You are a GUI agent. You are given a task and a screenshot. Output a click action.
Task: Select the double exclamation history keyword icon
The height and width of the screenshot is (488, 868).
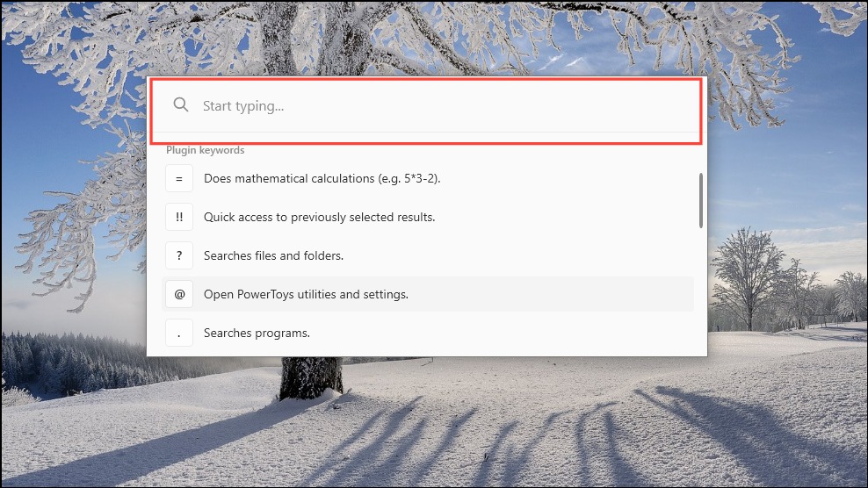(179, 217)
